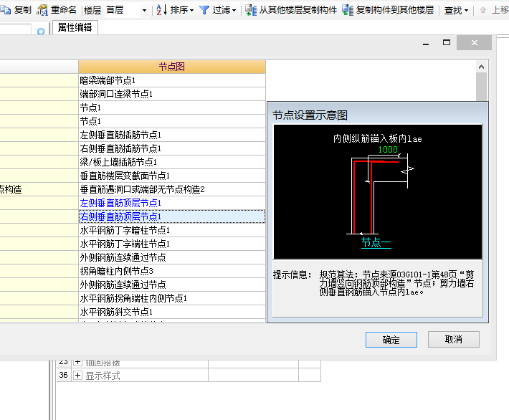Close the node settings dialog
The image size is (509, 420).
tap(475, 42)
